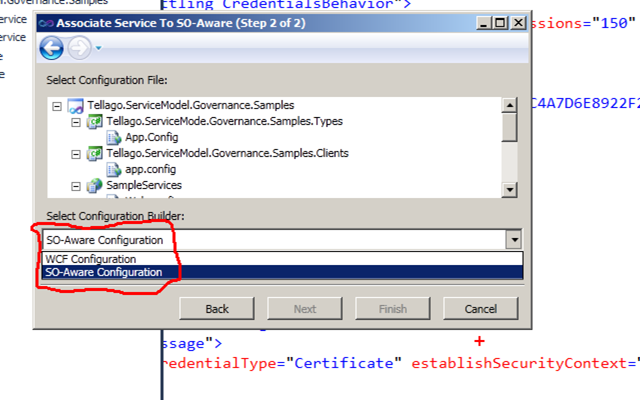Screen dimensions: 640x400
Task: Click the "Certificate" value in the code editor
Action: (x=344, y=363)
